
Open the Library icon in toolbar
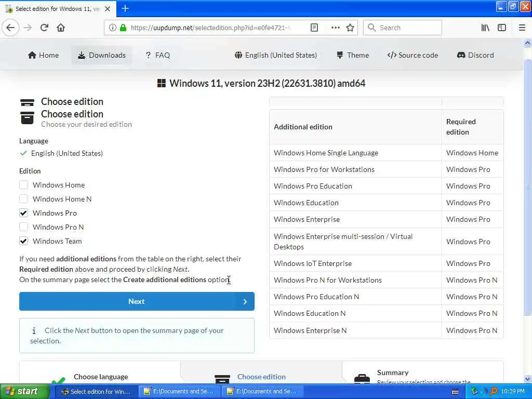click(485, 28)
